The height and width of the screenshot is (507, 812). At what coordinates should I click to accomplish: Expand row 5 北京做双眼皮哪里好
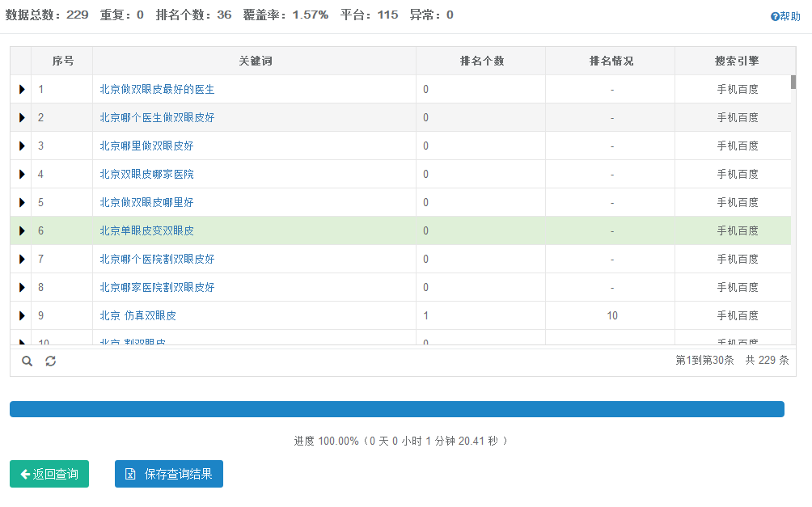[x=22, y=202]
